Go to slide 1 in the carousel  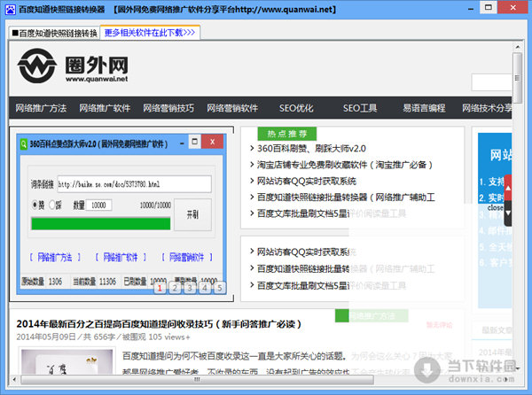click(x=160, y=288)
